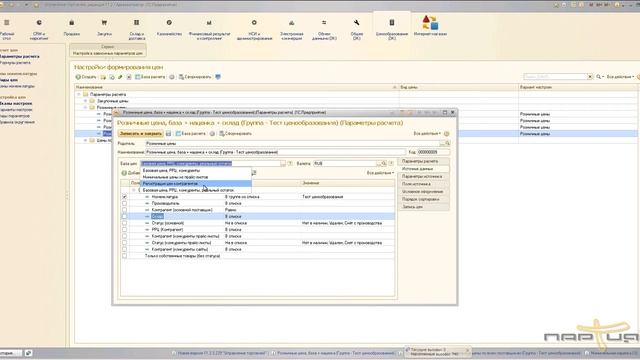This screenshot has height=360, width=640.
Task: Choose Регистрация цен контрагентов from list
Action: 196,184
